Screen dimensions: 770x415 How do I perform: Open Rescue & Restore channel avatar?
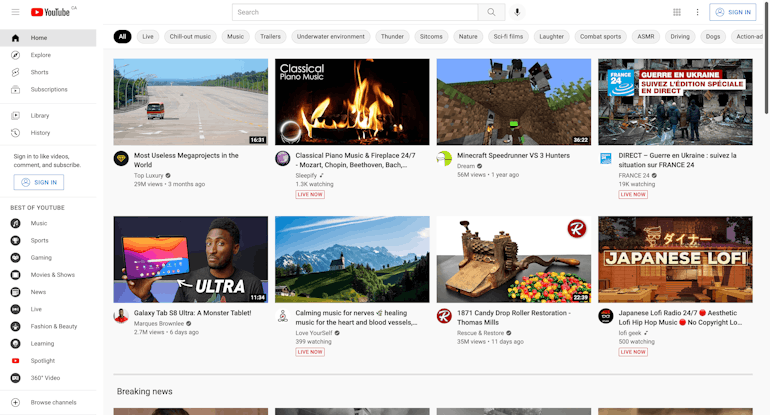click(444, 316)
